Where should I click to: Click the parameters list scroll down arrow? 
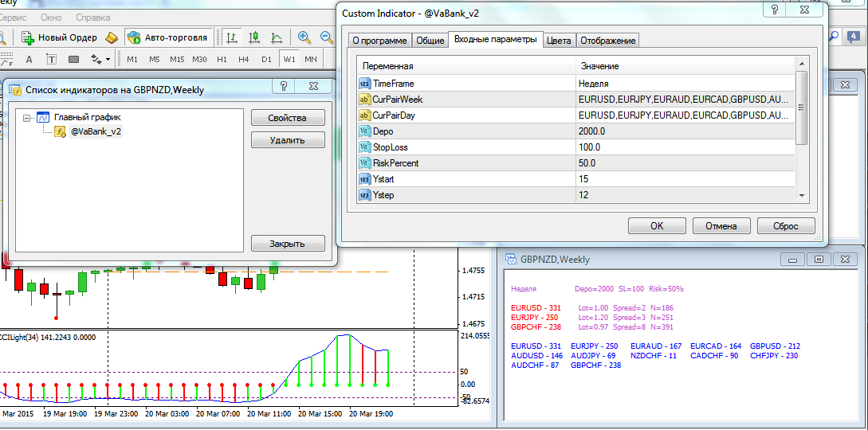801,195
